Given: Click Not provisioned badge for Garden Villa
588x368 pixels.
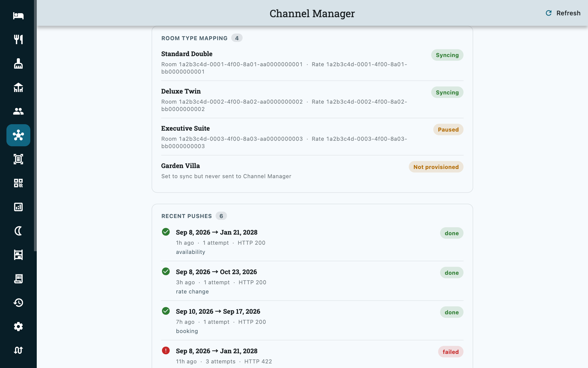Looking at the screenshot, I should click(x=436, y=167).
